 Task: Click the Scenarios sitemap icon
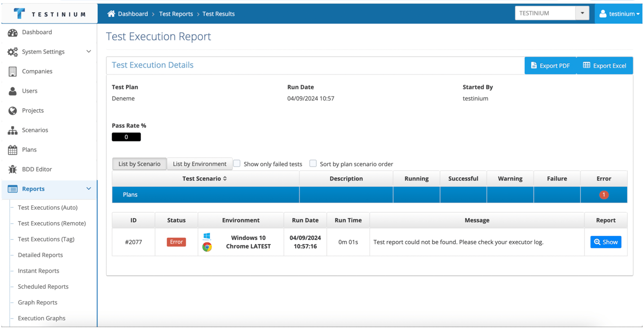click(13, 130)
